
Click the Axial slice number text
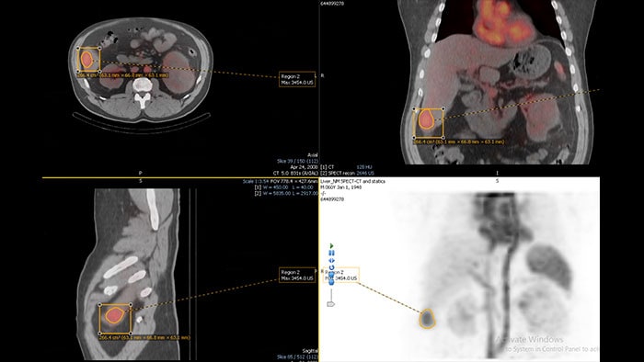tap(297, 162)
